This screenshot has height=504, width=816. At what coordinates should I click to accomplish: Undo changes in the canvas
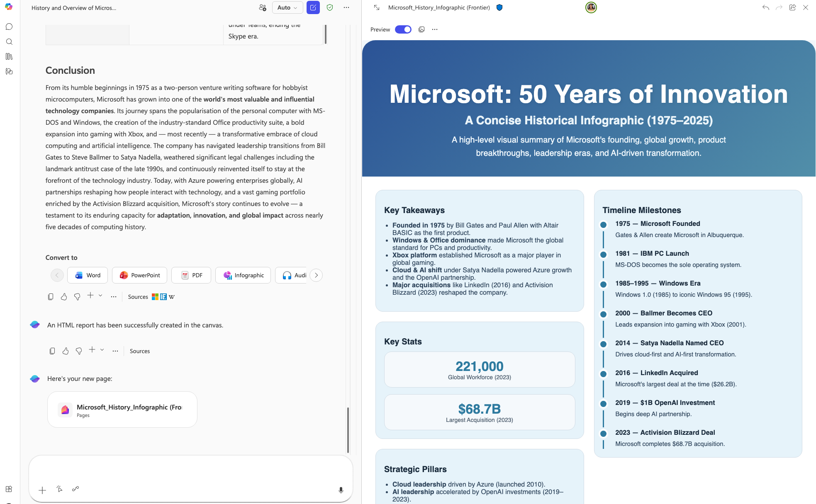coord(765,7)
